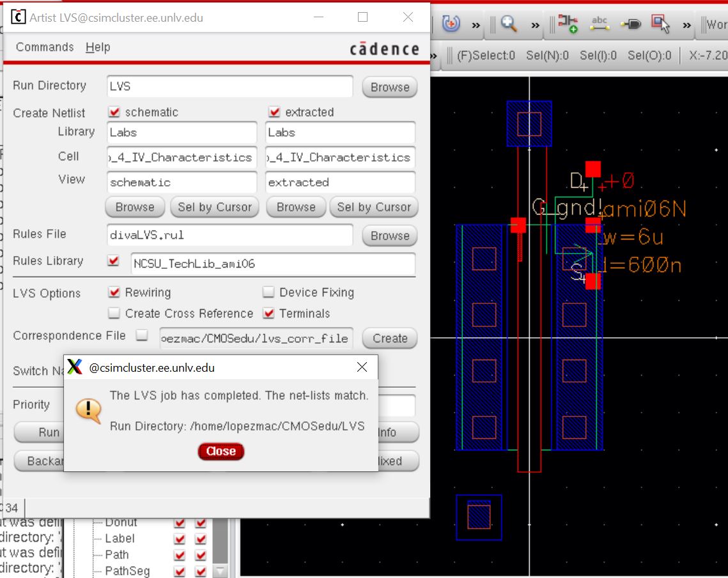Expand the overflow chevron beside redraw icon

(476, 26)
